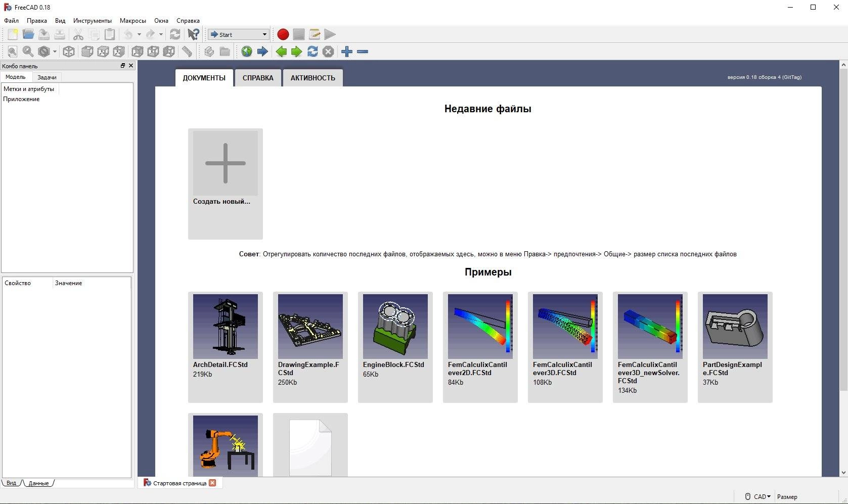Click the Свойство column header
Screen dimensions: 848x504
tap(28, 283)
